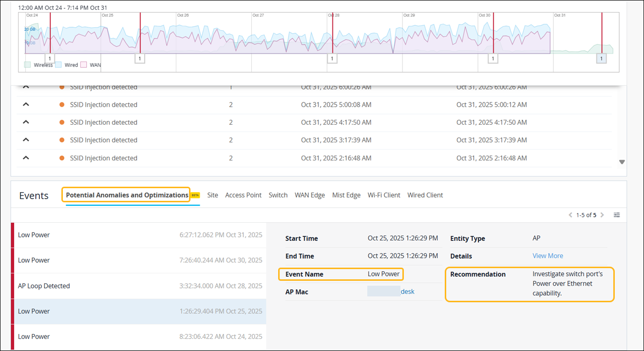Toggle the Wired legend series

click(x=58, y=65)
